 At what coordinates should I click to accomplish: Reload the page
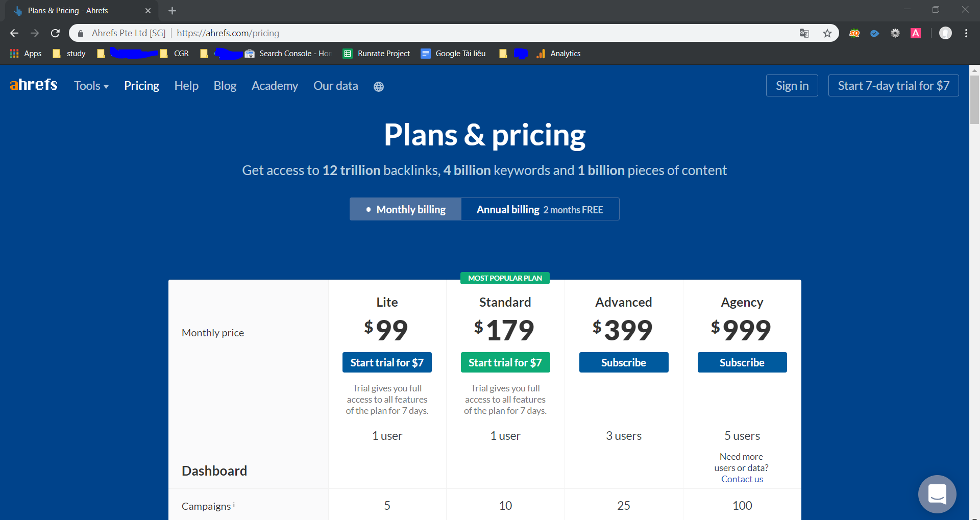coord(55,33)
